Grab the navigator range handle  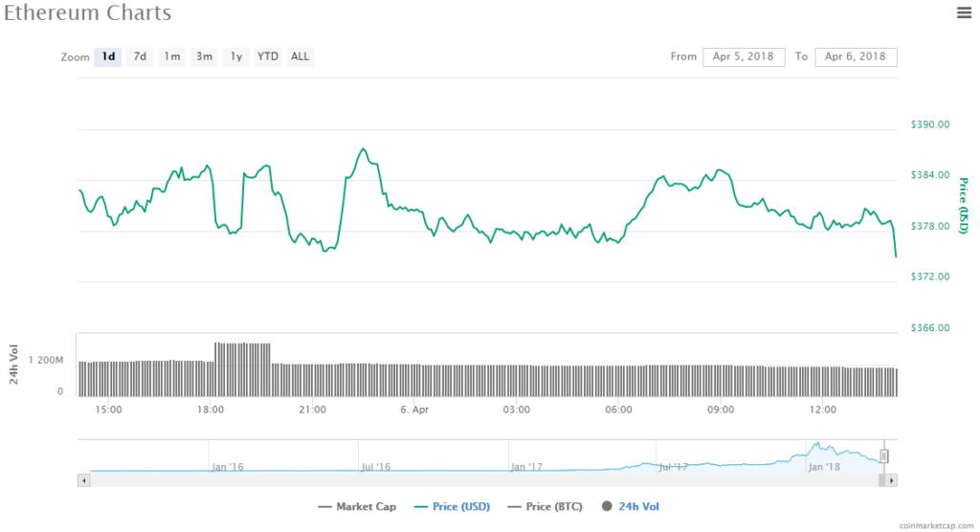pos(885,456)
